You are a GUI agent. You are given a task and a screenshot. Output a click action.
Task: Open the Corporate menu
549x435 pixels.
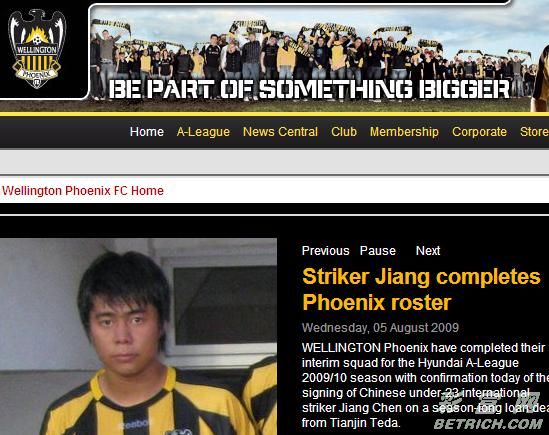point(479,132)
